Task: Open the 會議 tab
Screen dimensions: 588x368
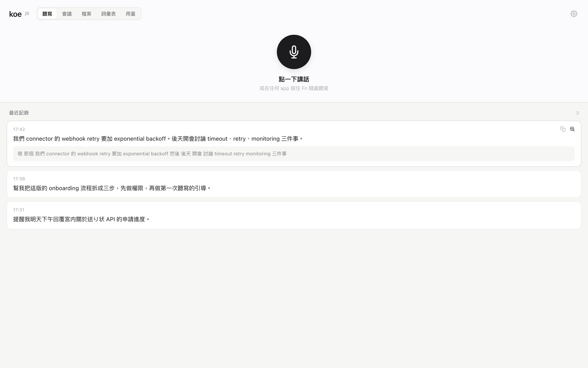Action: click(x=67, y=14)
